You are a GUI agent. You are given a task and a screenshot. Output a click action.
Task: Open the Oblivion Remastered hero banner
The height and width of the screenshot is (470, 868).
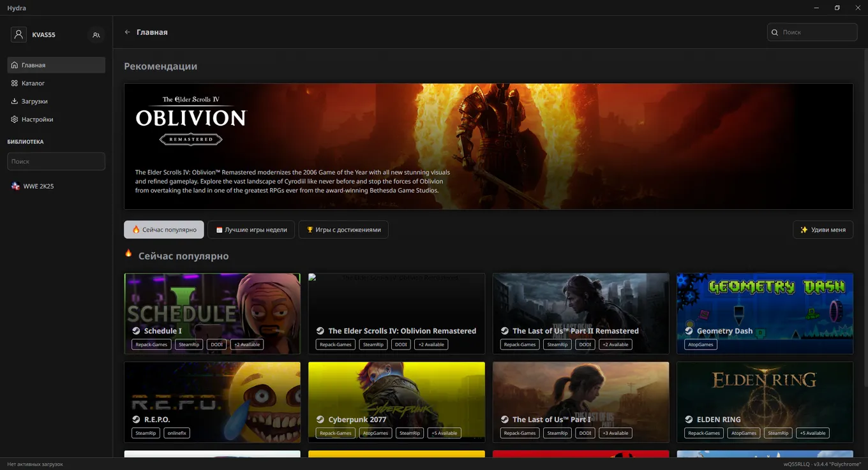coord(488,146)
